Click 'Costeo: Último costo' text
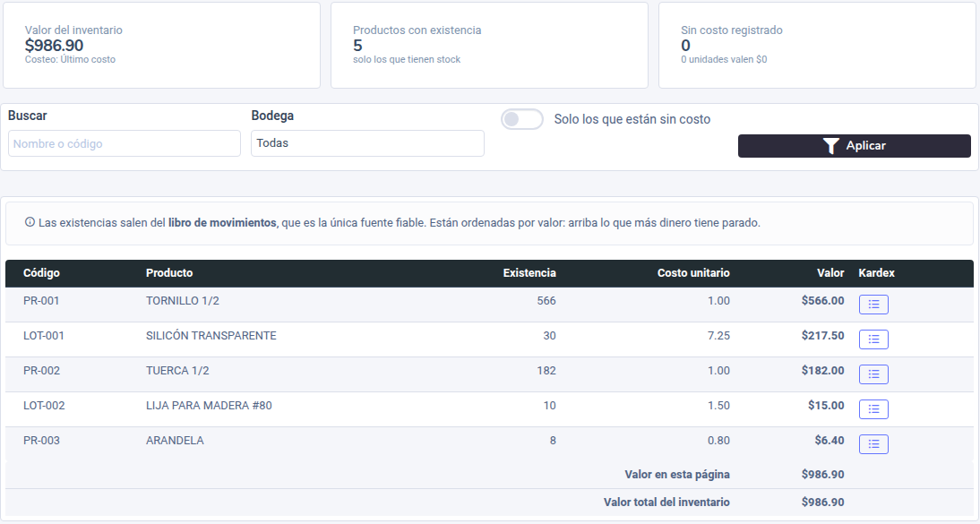Image resolution: width=980 pixels, height=524 pixels. click(x=70, y=59)
